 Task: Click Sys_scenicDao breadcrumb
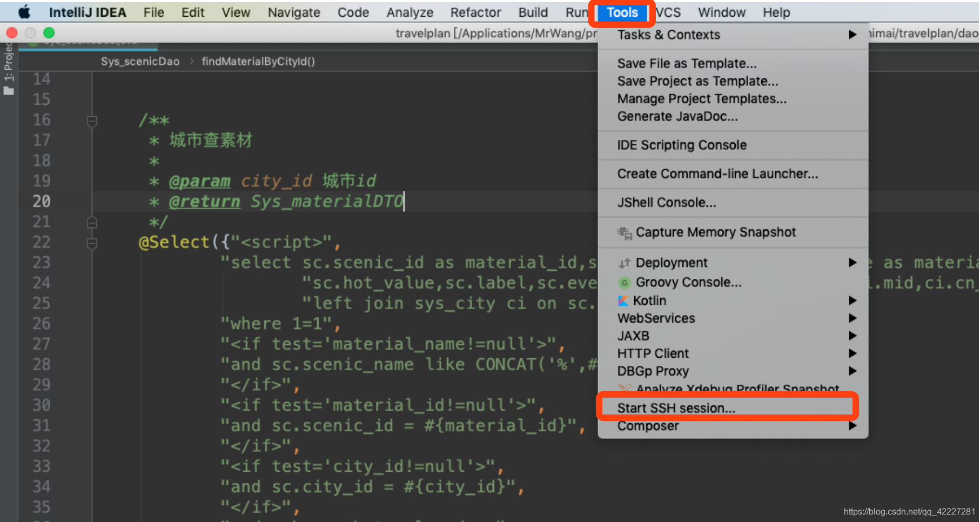pyautogui.click(x=140, y=61)
